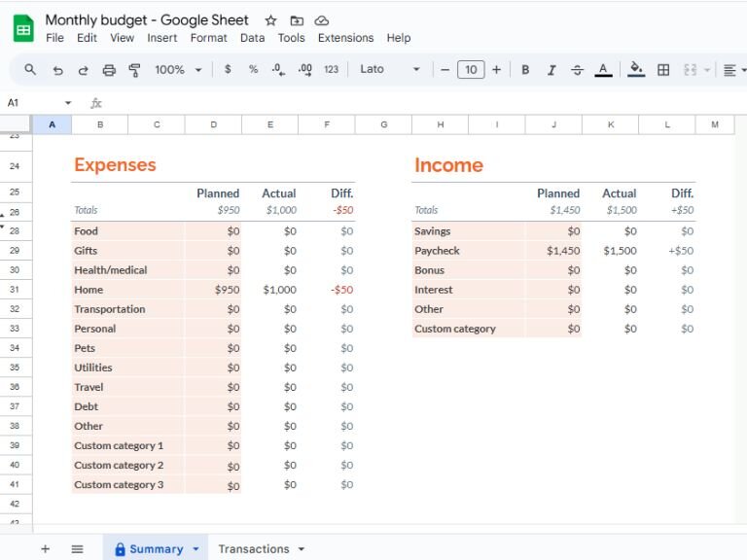This screenshot has height=560, width=747.
Task: Format as currency with dollar sign
Action: tap(228, 70)
